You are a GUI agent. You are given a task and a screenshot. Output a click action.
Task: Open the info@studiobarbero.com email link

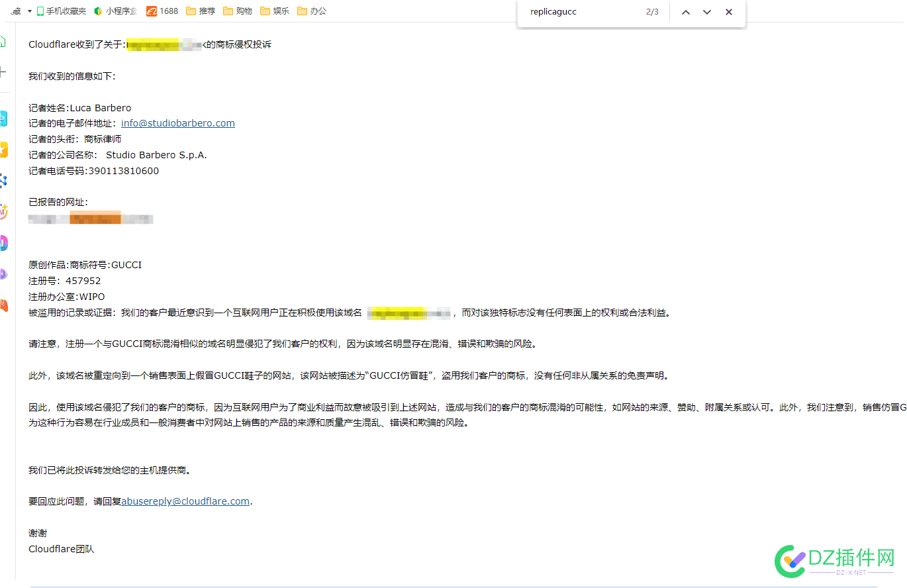[178, 123]
